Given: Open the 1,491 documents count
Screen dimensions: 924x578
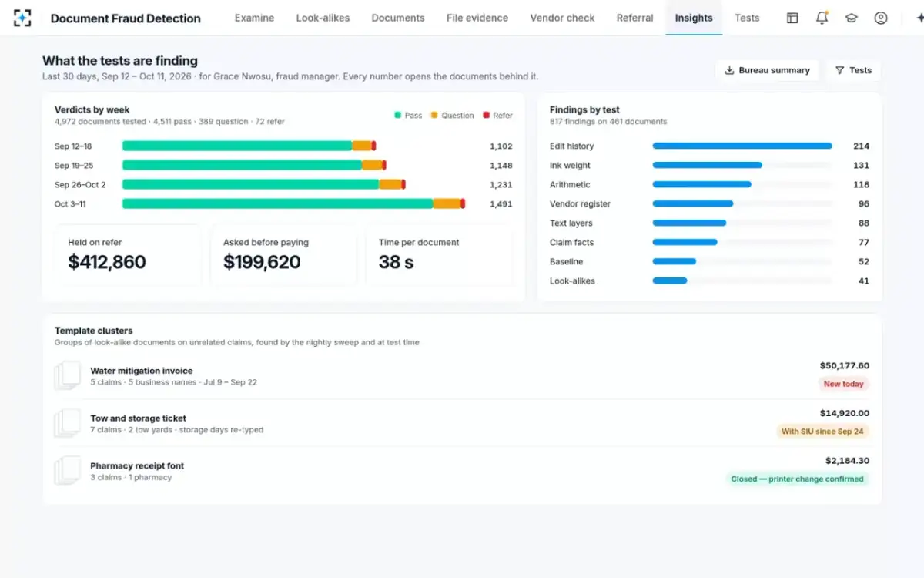Looking at the screenshot, I should click(x=500, y=204).
